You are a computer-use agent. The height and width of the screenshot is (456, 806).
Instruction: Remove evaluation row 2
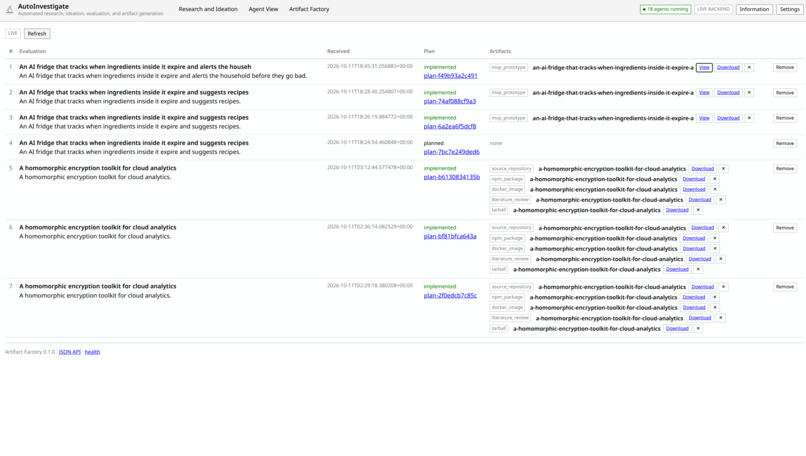click(x=785, y=93)
